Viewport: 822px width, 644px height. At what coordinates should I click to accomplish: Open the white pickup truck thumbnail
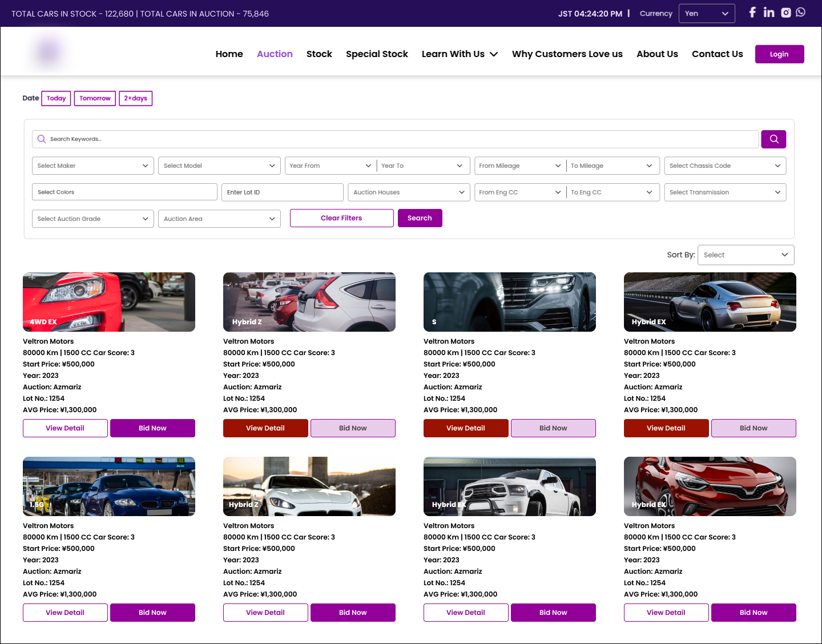(510, 486)
